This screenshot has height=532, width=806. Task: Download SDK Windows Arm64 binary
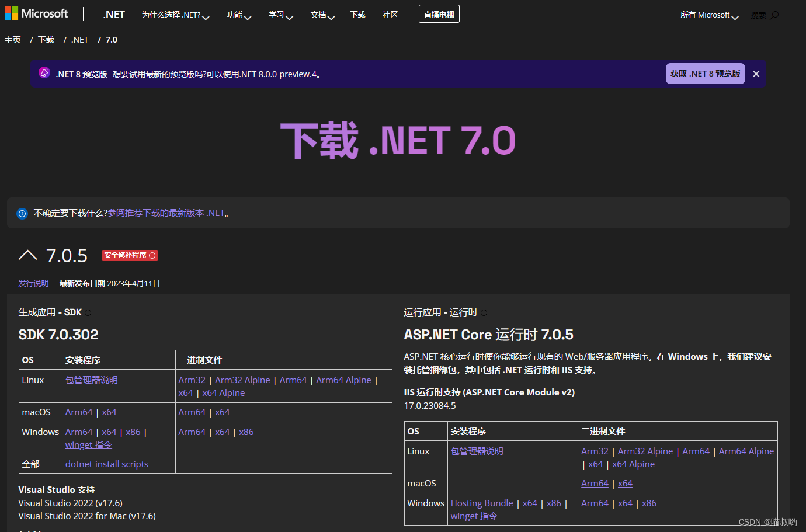pos(192,432)
